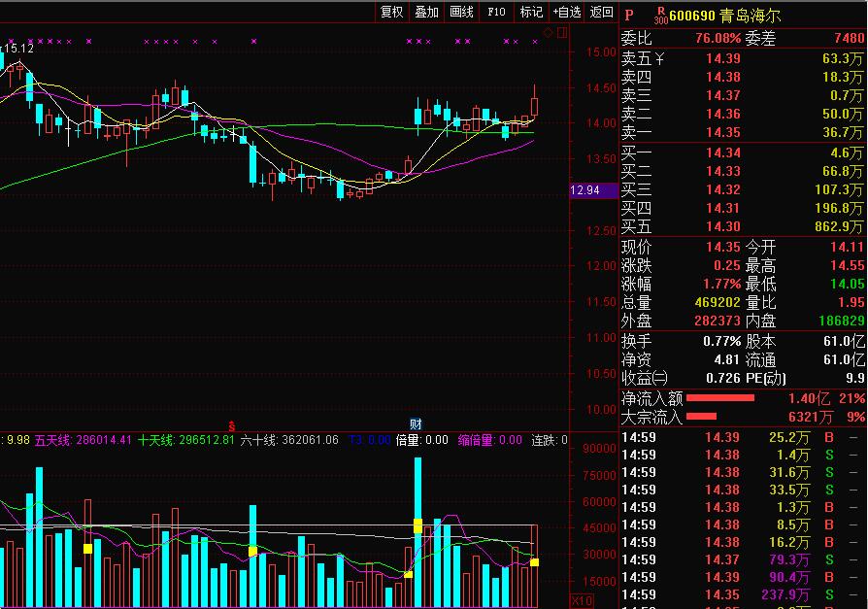868x609 pixels.
Task: Select the 买四 14.31 bid row
Action: [743, 208]
